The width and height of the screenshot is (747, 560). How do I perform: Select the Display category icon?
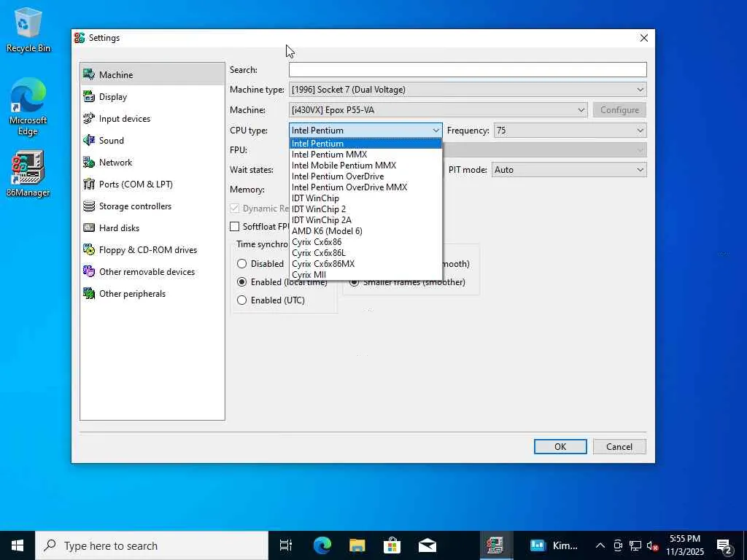(x=88, y=96)
